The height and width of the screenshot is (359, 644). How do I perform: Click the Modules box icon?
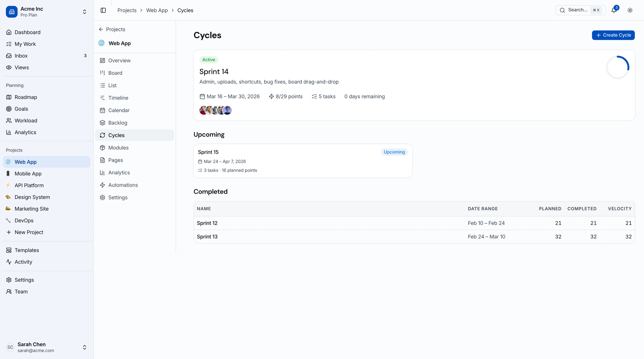click(x=103, y=148)
